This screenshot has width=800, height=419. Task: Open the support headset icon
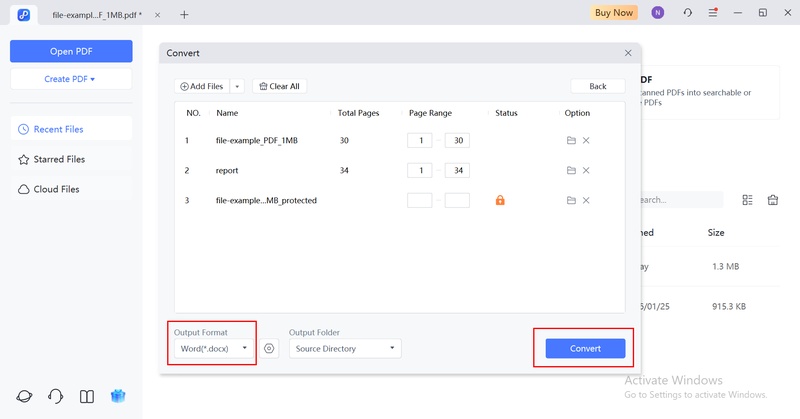click(56, 396)
